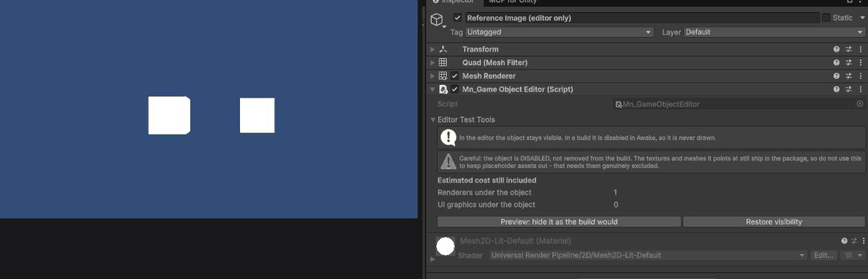
Task: Click the Renderers under the object label
Action: pyautogui.click(x=485, y=193)
